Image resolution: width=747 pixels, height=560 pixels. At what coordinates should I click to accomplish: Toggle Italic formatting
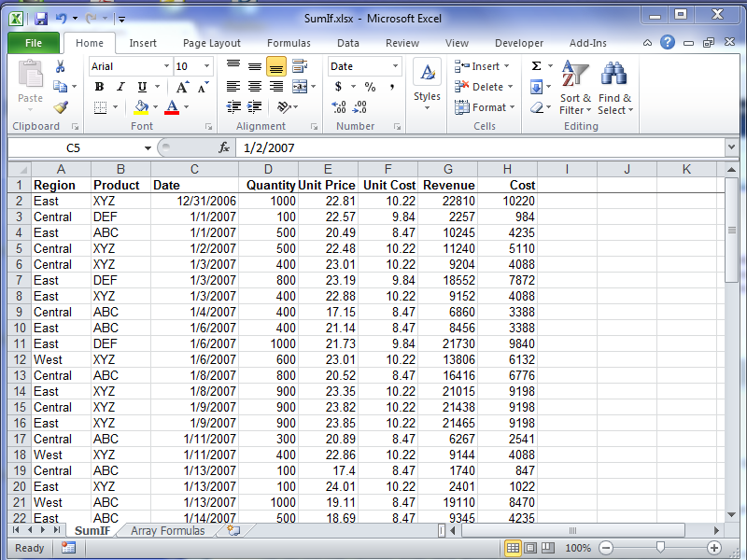pos(119,87)
